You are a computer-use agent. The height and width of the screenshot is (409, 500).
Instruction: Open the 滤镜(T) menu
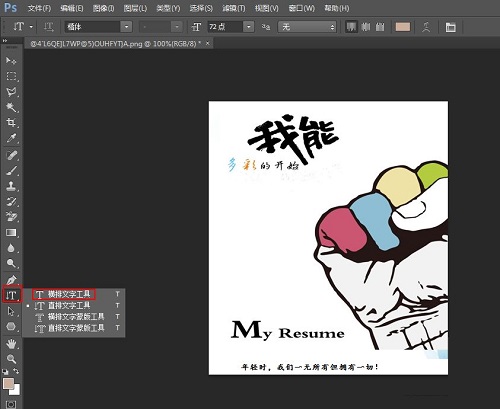pos(234,8)
